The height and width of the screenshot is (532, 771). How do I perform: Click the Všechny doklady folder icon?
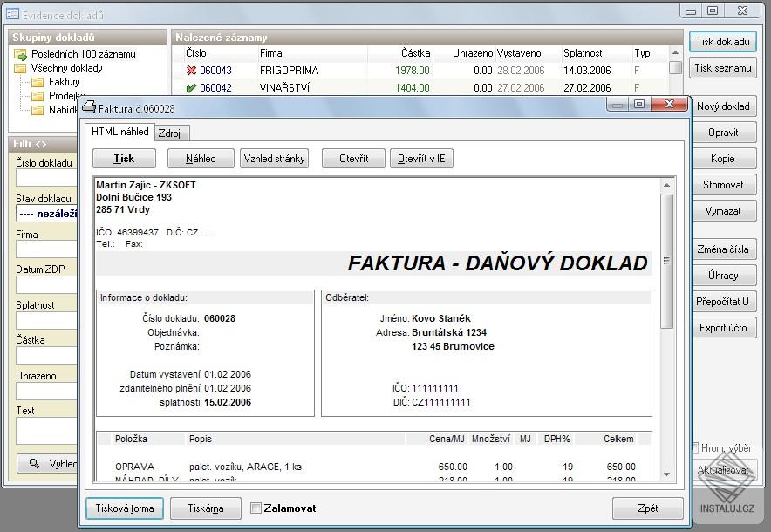point(21,68)
